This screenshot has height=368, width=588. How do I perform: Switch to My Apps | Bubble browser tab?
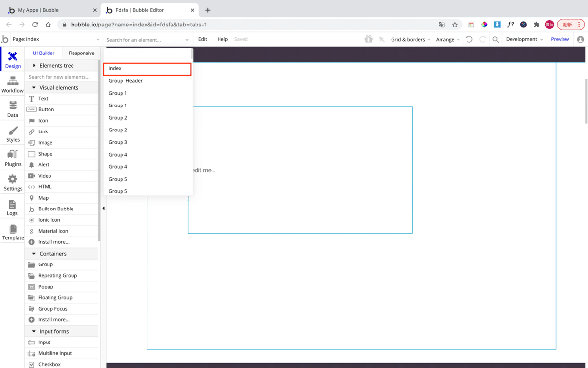tap(51, 10)
